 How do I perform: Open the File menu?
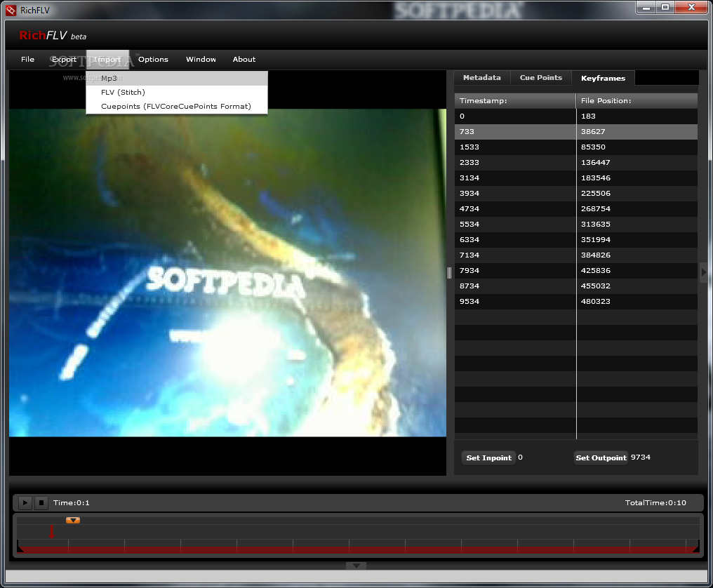coord(28,59)
